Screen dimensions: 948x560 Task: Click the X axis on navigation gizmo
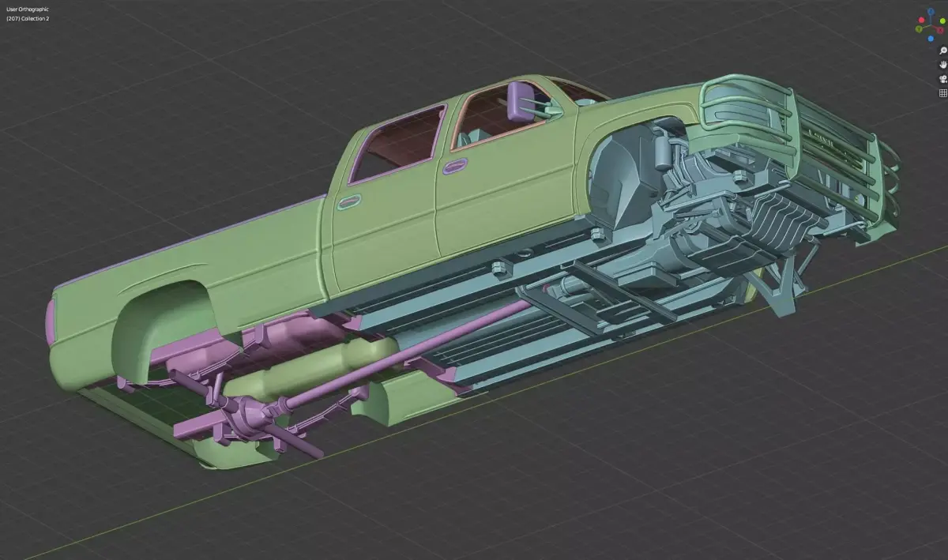(940, 30)
